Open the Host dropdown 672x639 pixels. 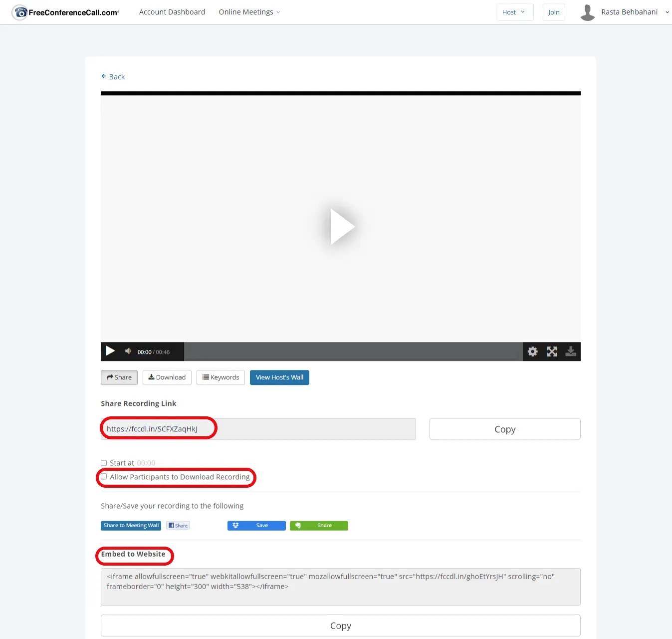tap(514, 11)
